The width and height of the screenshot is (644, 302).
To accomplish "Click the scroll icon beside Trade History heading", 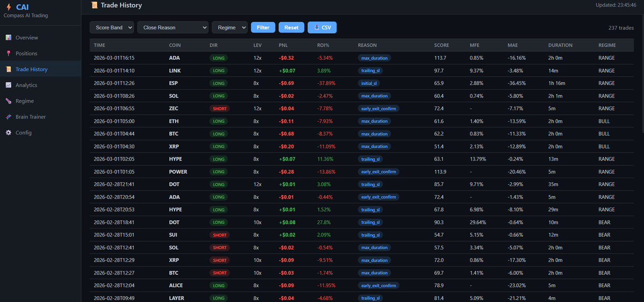I will [94, 5].
